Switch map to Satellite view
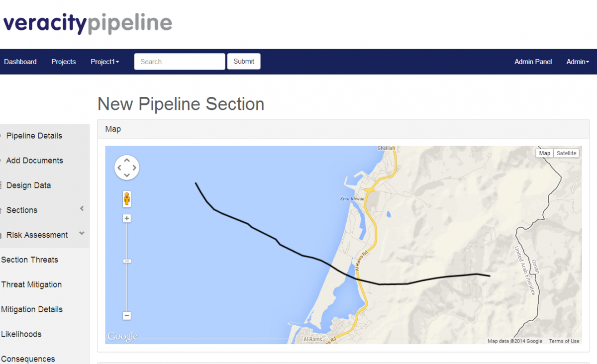The image size is (597, 364). click(567, 153)
